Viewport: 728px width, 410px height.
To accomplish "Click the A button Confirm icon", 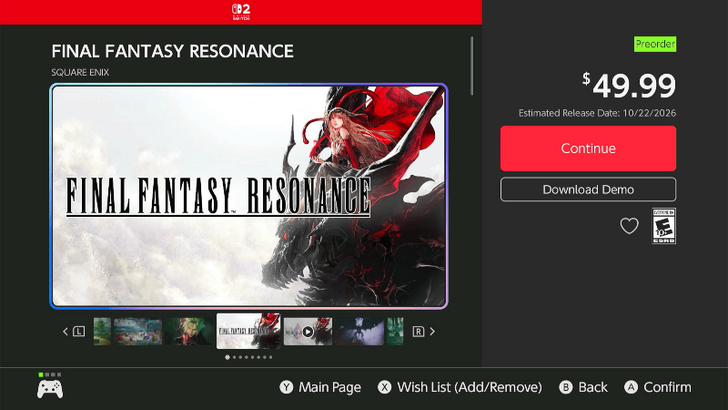I will 630,387.
